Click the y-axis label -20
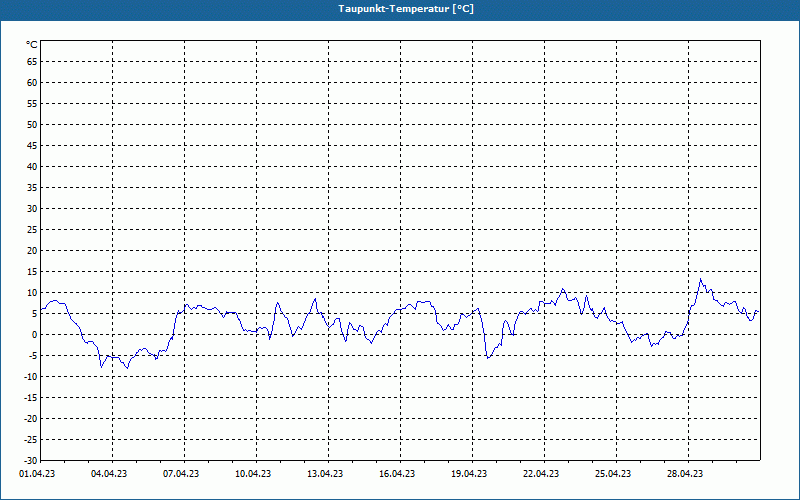Image resolution: width=800 pixels, height=500 pixels. [x=31, y=418]
